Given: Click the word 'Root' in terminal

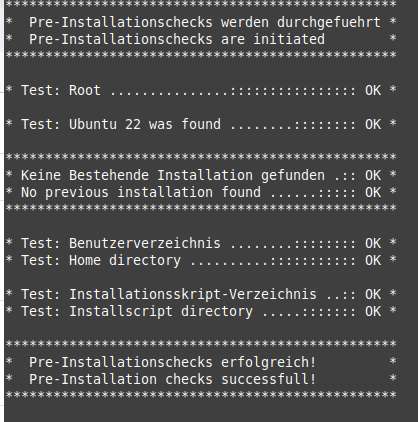Looking at the screenshot, I should (85, 90).
